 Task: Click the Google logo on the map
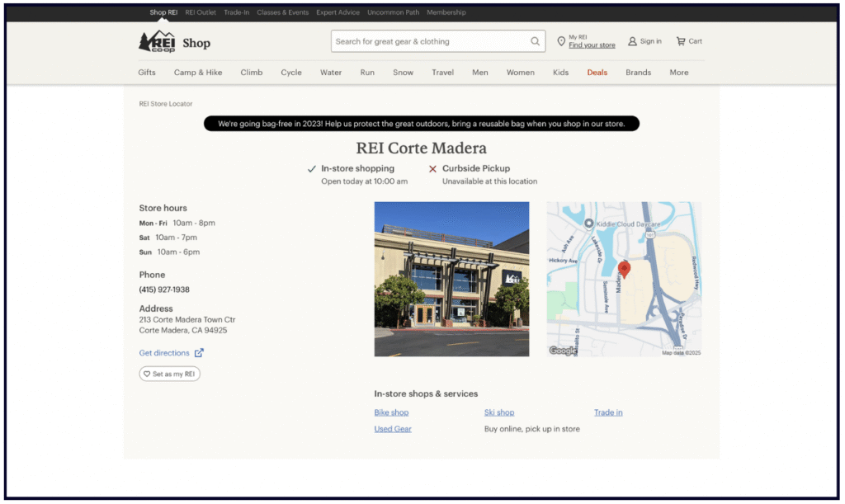[x=564, y=351]
